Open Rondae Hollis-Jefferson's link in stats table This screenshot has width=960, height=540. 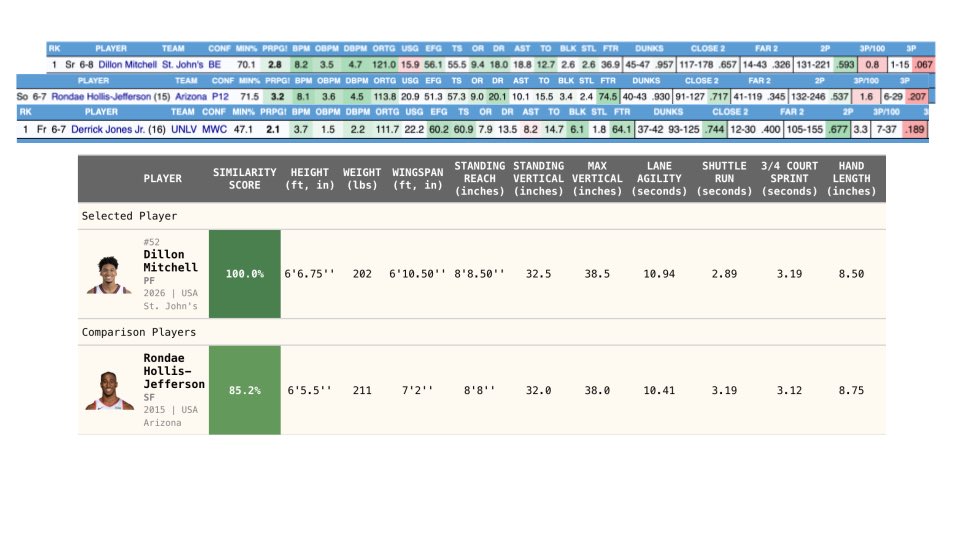click(x=101, y=97)
